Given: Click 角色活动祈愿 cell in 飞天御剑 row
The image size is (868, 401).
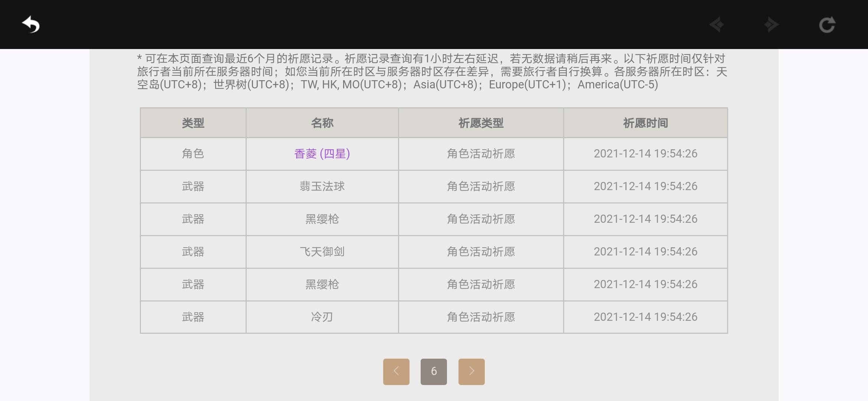Looking at the screenshot, I should coord(481,252).
